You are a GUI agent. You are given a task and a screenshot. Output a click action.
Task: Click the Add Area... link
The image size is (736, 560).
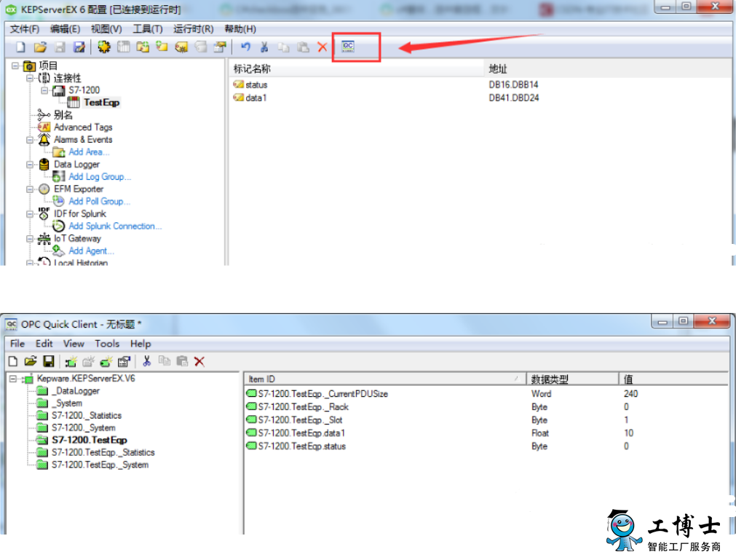coord(89,152)
